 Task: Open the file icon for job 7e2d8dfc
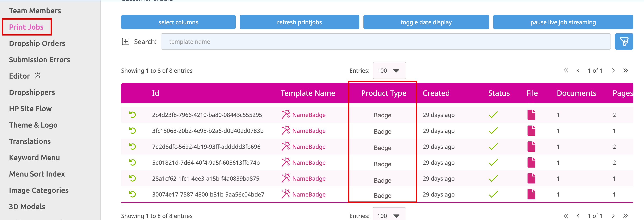(531, 147)
